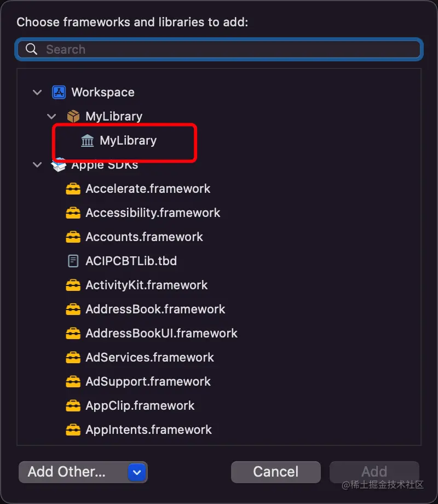This screenshot has height=504, width=438.
Task: Click the MyLibrary library building icon
Action: point(88,140)
